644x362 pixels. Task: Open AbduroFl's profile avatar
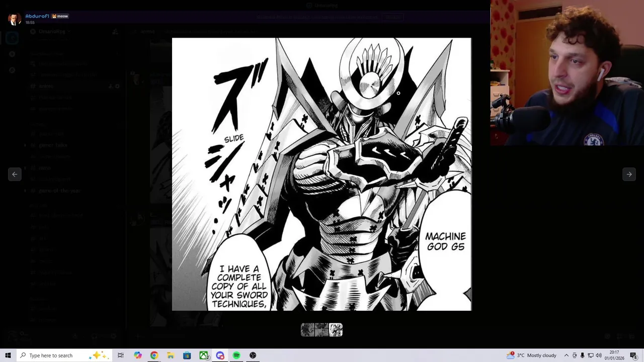tap(15, 19)
